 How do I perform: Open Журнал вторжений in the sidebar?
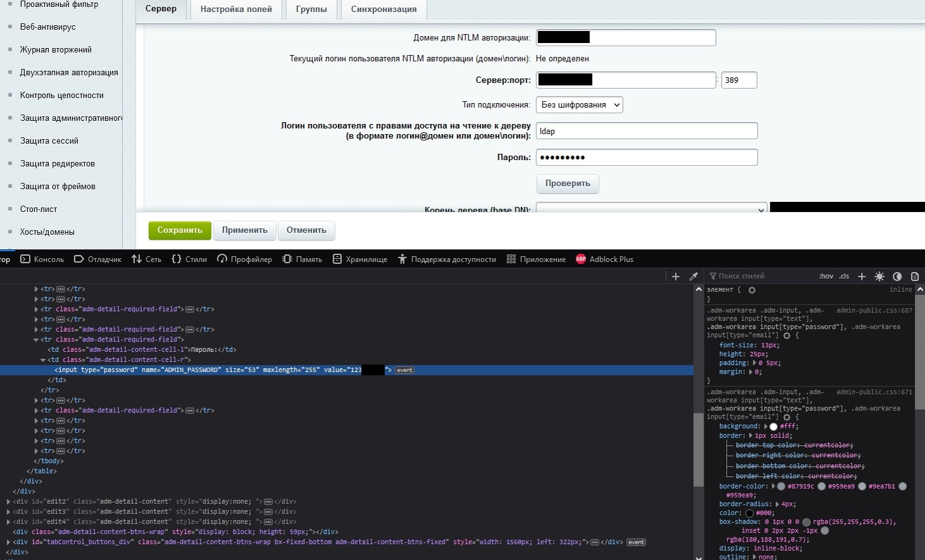click(56, 50)
